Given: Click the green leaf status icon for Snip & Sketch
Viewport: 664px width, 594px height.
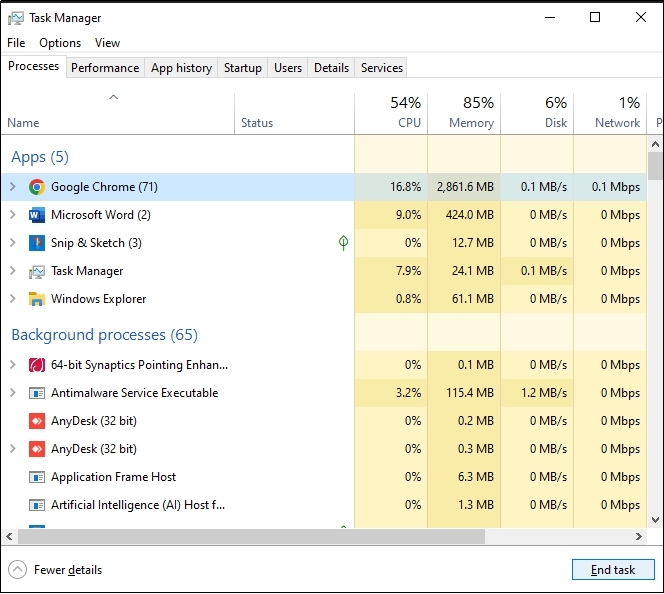Looking at the screenshot, I should 343,243.
